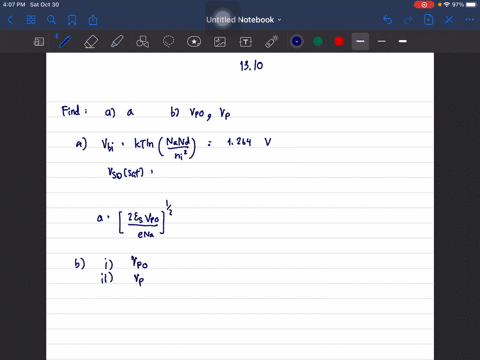Select the Pen tool

(64, 41)
